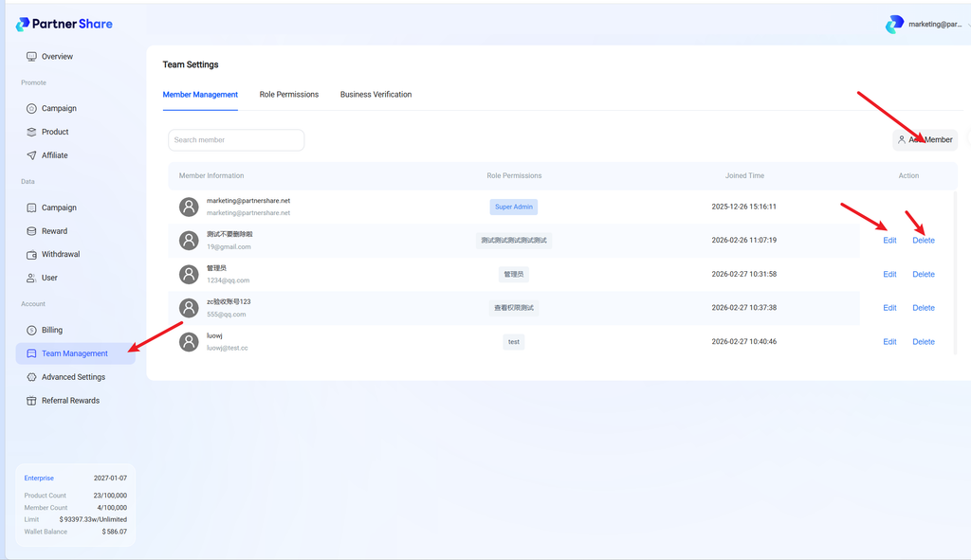Click avatar of marketing@partnershare.net member
The width and height of the screenshot is (971, 560).
(x=189, y=207)
